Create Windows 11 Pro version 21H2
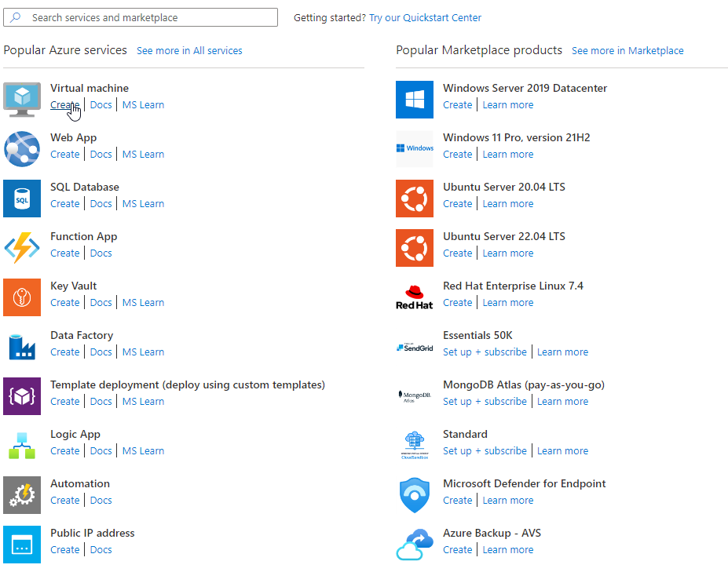Viewport: 728px width, 583px height. point(457,155)
